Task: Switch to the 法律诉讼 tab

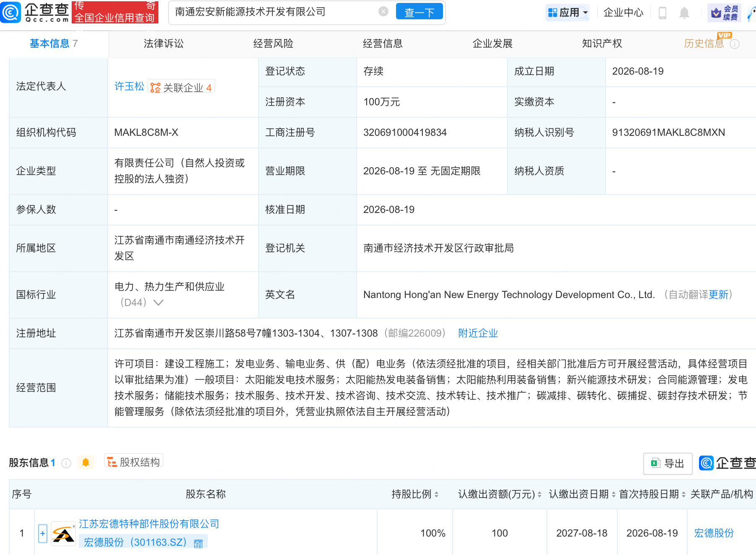Action: 163,44
